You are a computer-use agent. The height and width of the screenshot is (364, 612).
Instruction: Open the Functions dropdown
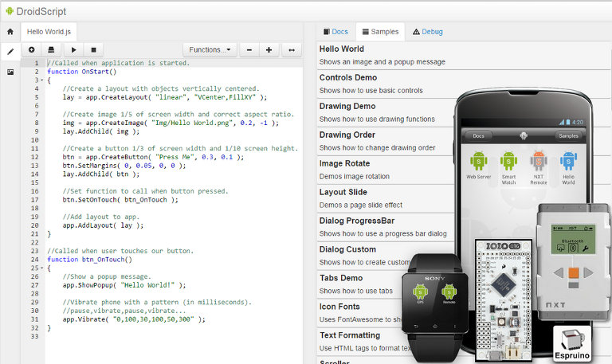coord(210,49)
